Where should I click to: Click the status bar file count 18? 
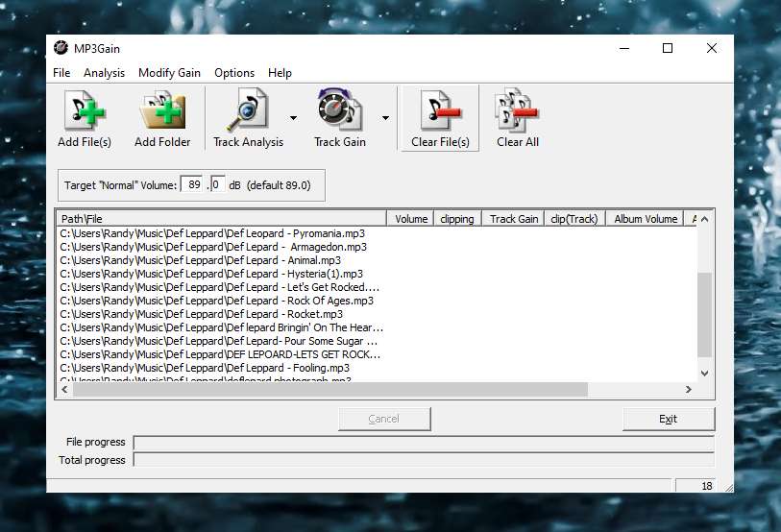pyautogui.click(x=696, y=486)
